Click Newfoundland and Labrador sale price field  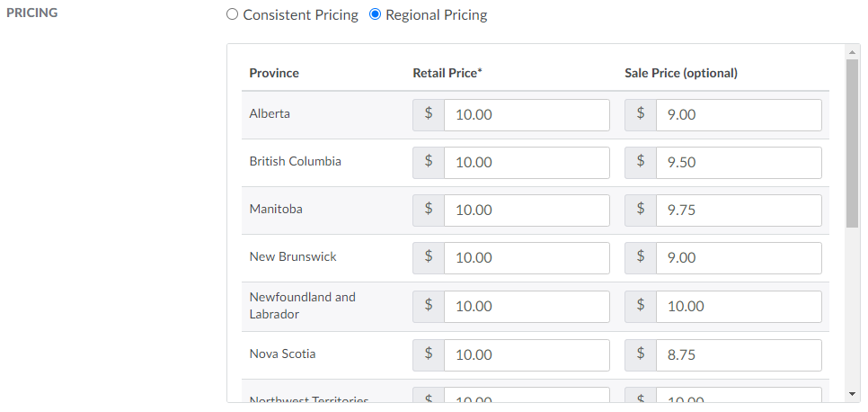(x=738, y=307)
